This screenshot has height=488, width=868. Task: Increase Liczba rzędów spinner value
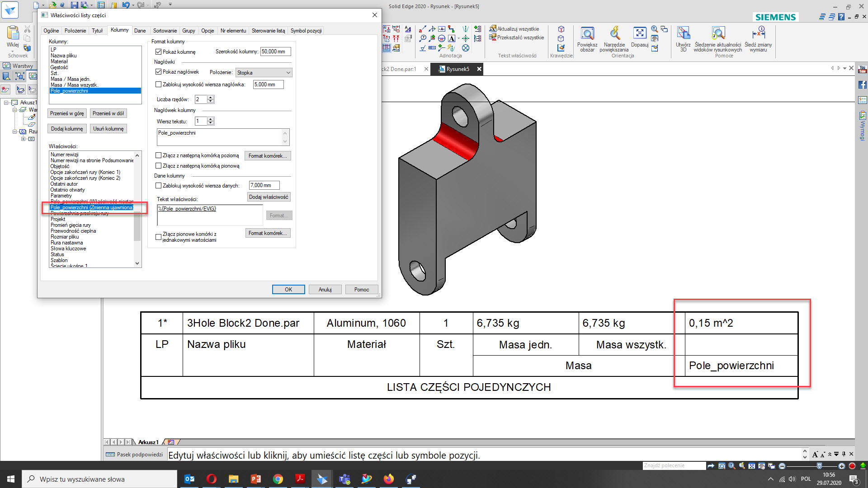coord(211,97)
